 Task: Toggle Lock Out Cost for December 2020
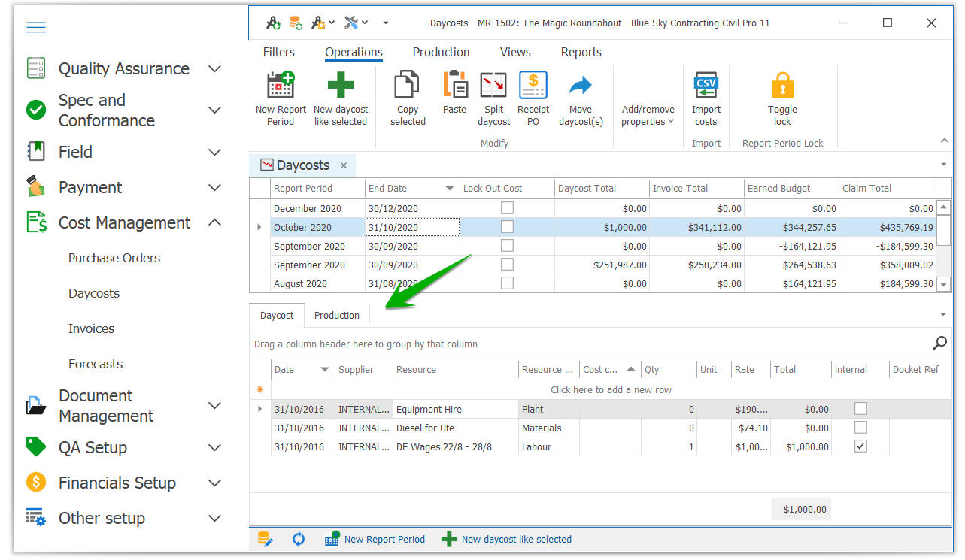click(508, 208)
